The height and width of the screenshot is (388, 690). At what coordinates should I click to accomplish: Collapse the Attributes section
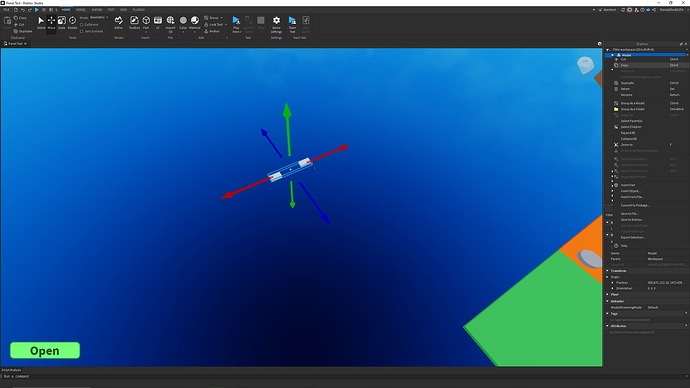click(608, 326)
